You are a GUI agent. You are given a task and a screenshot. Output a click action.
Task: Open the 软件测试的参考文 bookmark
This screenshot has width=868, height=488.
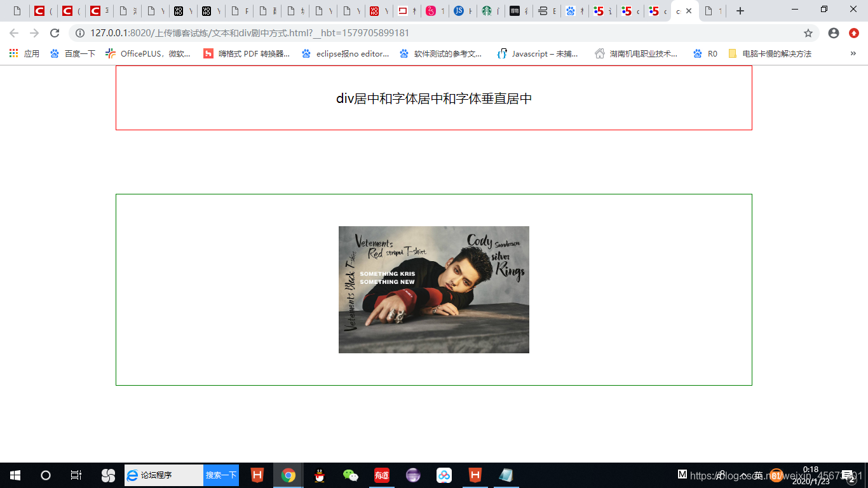coord(441,54)
